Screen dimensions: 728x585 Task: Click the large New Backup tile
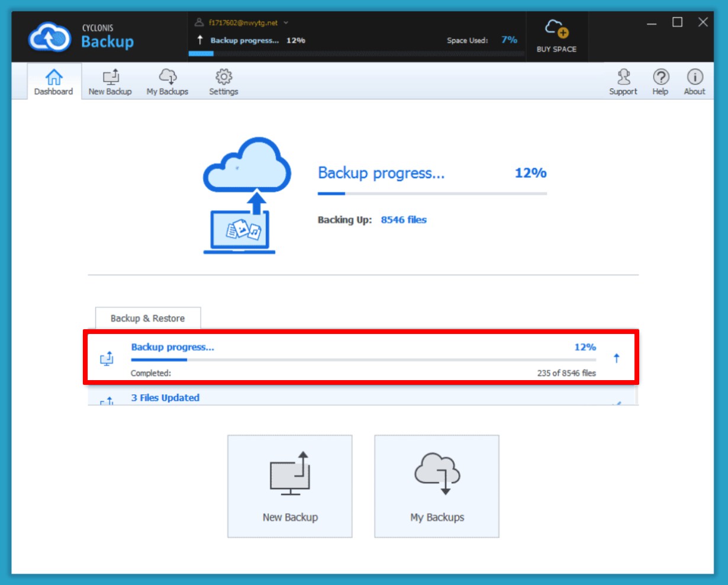tap(290, 486)
